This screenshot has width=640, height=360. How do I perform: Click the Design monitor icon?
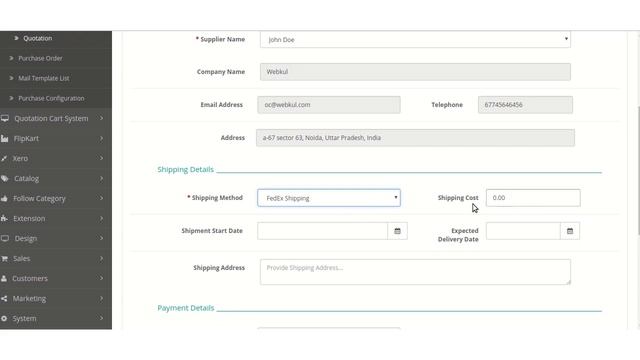click(5, 238)
